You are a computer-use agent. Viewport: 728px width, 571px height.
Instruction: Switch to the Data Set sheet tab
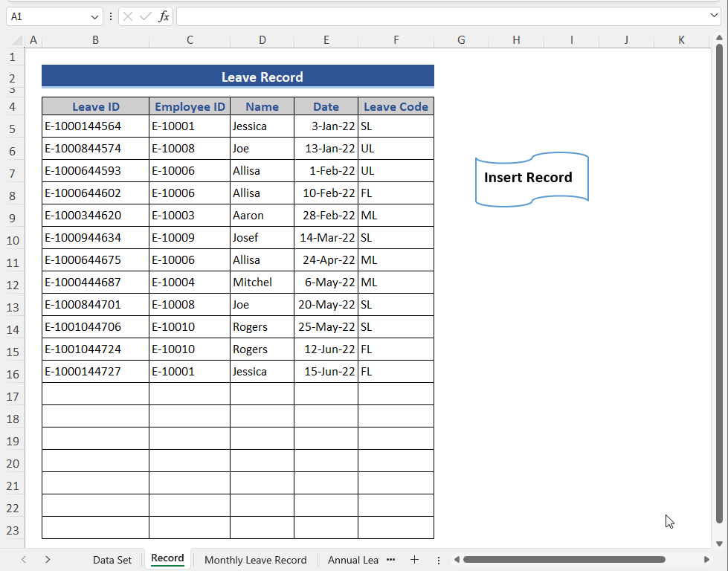pyautogui.click(x=112, y=559)
